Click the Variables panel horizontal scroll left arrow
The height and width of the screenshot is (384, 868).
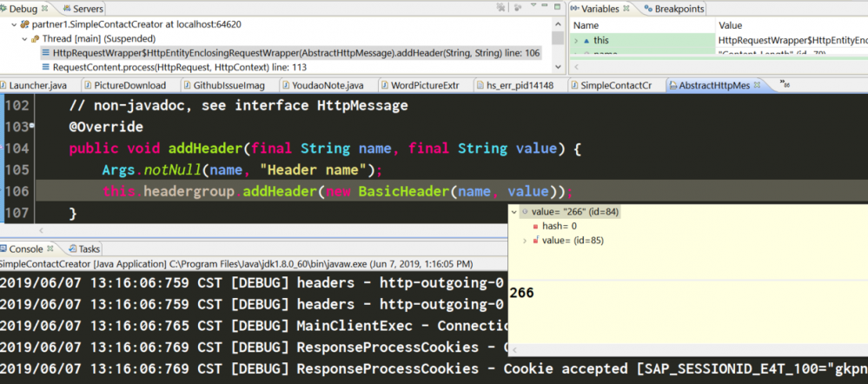tap(577, 68)
